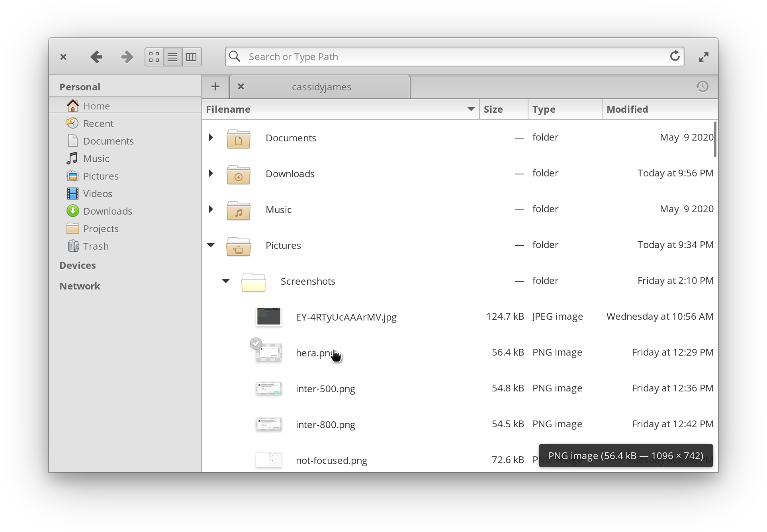Open recently closed tabs history
The image size is (767, 532).
pyautogui.click(x=702, y=86)
